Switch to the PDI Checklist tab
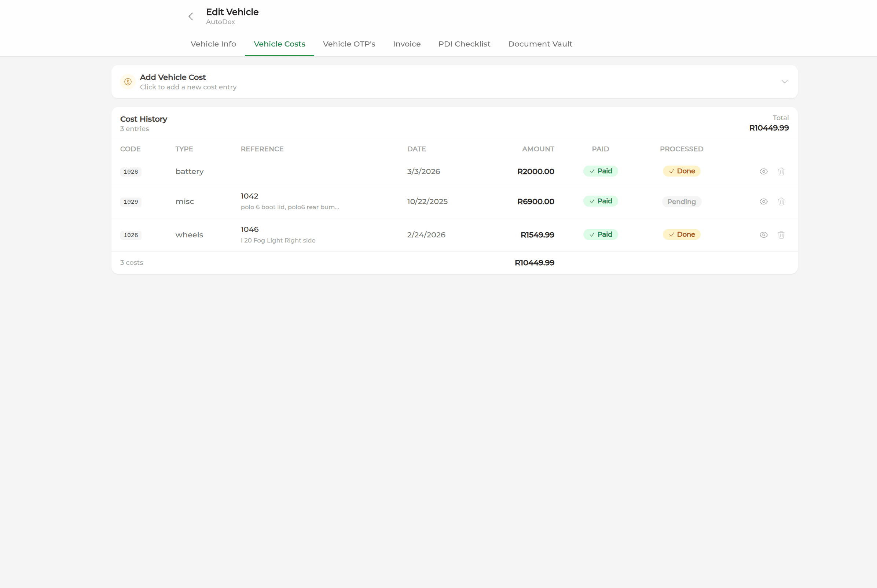 pos(464,44)
